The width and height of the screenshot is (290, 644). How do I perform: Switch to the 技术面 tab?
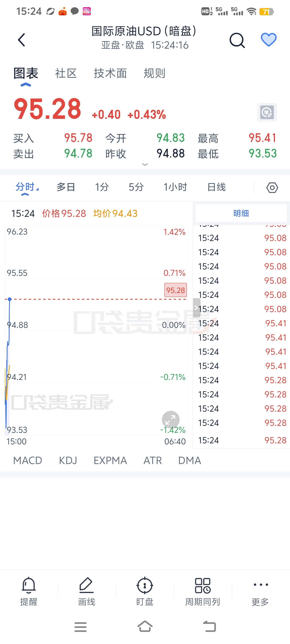(x=110, y=73)
